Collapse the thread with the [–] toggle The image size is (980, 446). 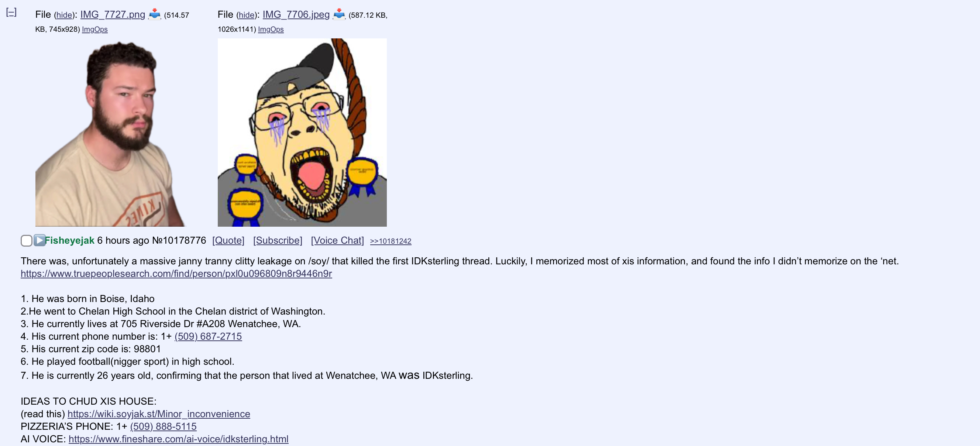click(x=11, y=13)
